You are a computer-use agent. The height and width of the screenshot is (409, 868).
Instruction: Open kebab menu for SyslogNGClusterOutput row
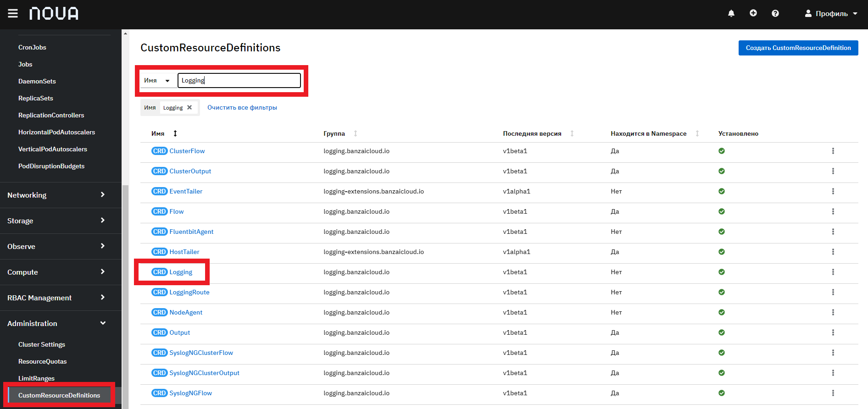tap(833, 373)
